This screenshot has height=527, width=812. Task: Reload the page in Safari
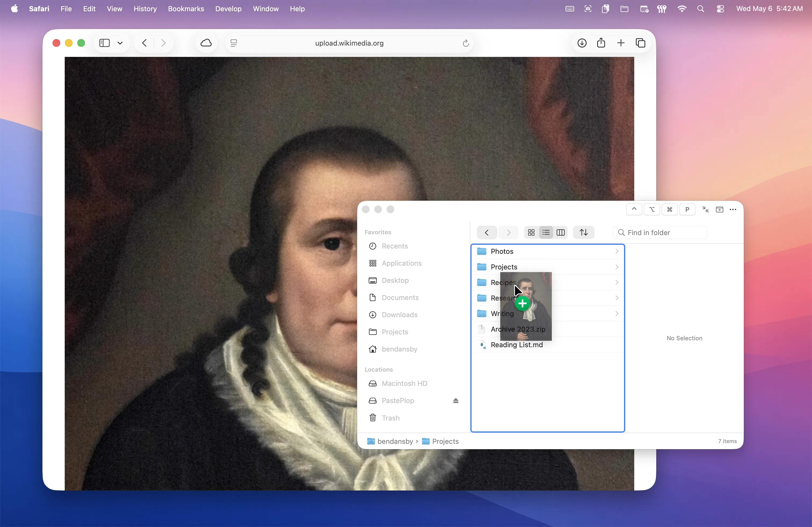466,43
